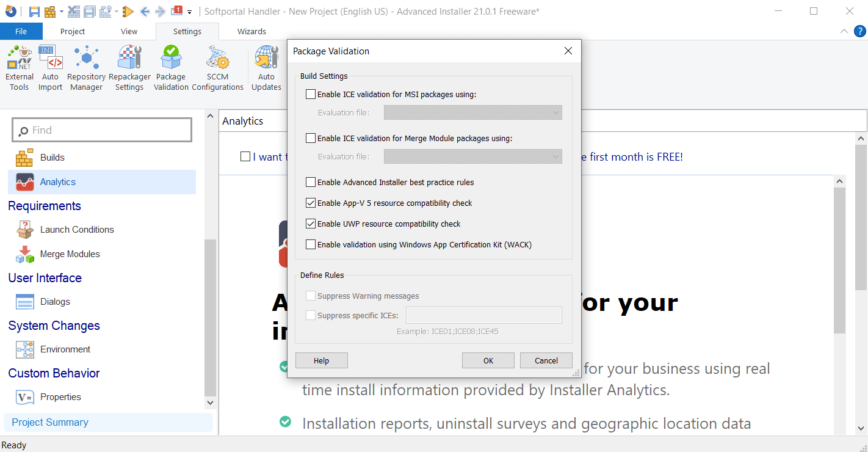Image resolution: width=868 pixels, height=452 pixels.
Task: Click the Requirements section heading
Action: tap(45, 206)
